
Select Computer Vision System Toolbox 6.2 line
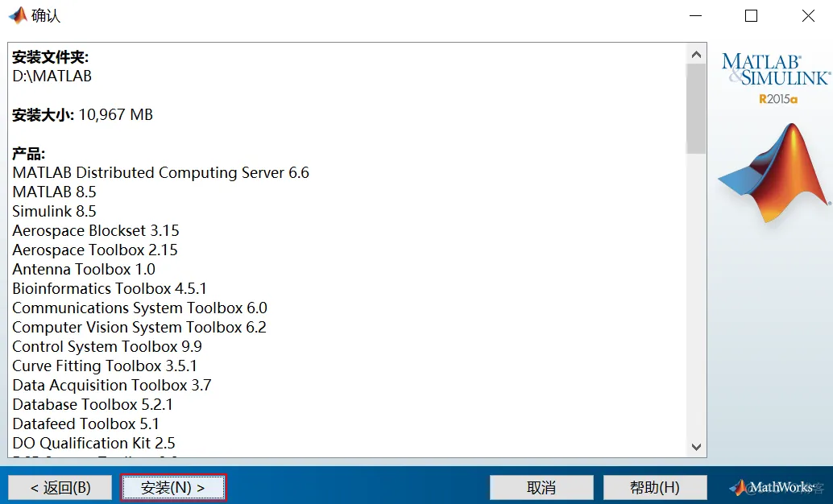[x=139, y=327]
